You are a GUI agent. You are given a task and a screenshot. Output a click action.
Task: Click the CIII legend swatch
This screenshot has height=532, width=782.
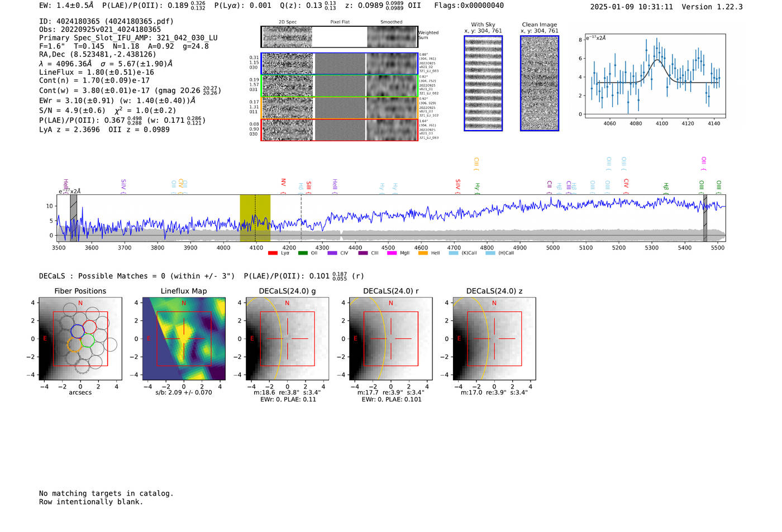click(x=363, y=253)
